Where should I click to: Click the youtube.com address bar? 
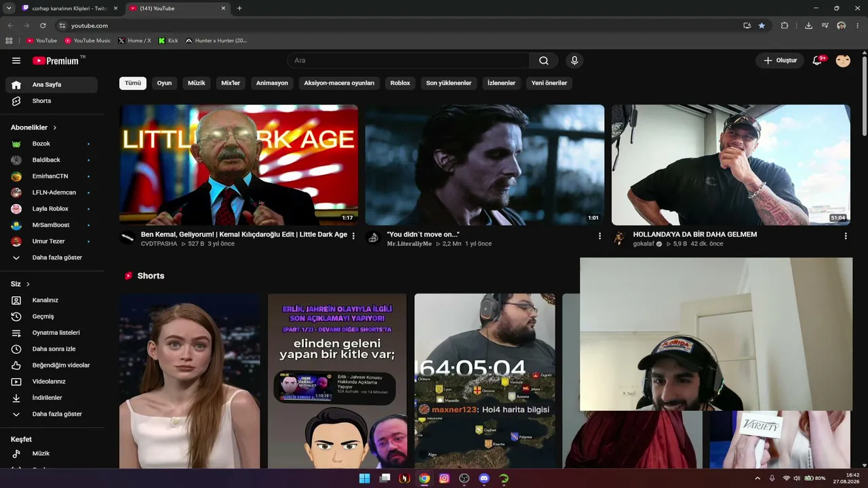point(400,26)
